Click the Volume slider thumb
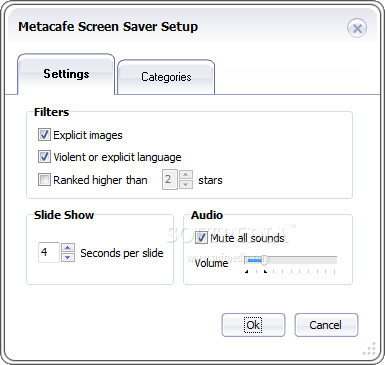This screenshot has width=385, height=365. coord(264,260)
